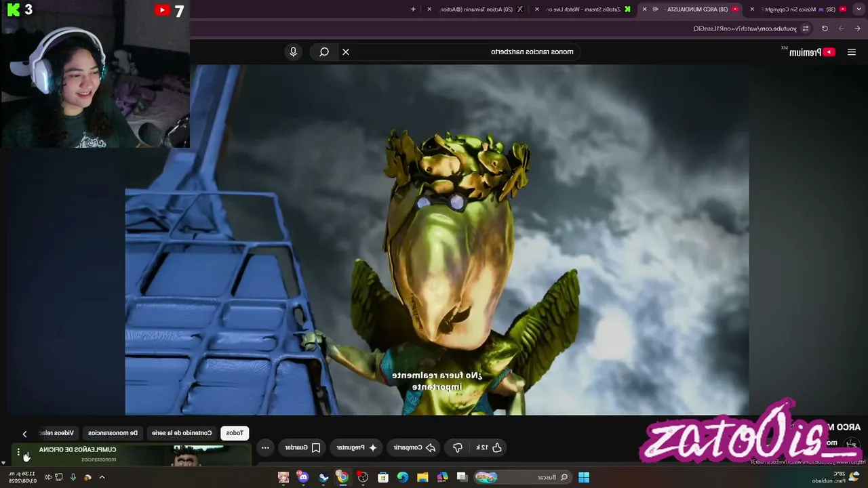Close the Zato0is Stream tab

(537, 9)
